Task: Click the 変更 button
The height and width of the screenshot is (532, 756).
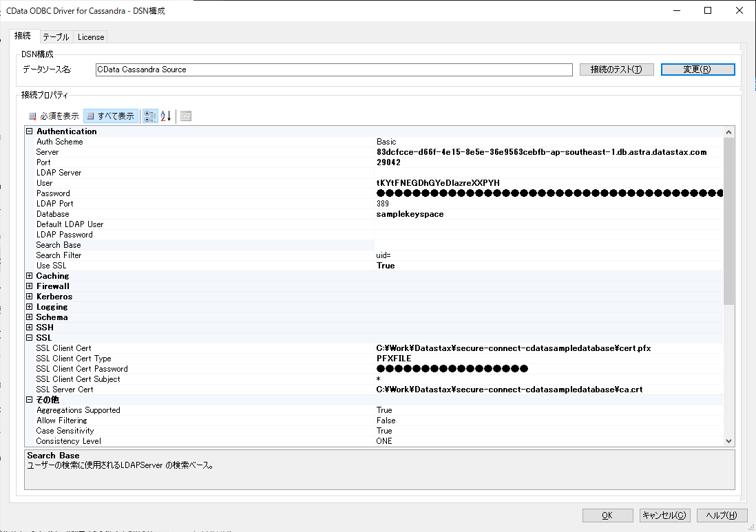Action: pyautogui.click(x=697, y=70)
